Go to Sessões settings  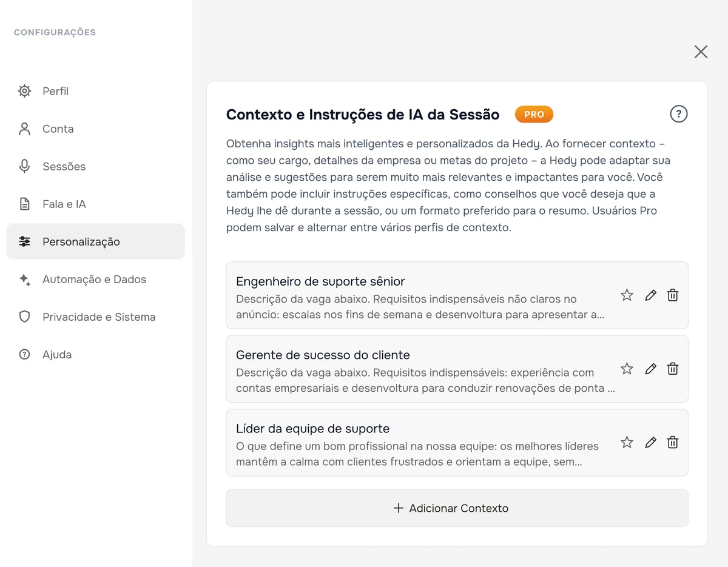[x=96, y=166]
